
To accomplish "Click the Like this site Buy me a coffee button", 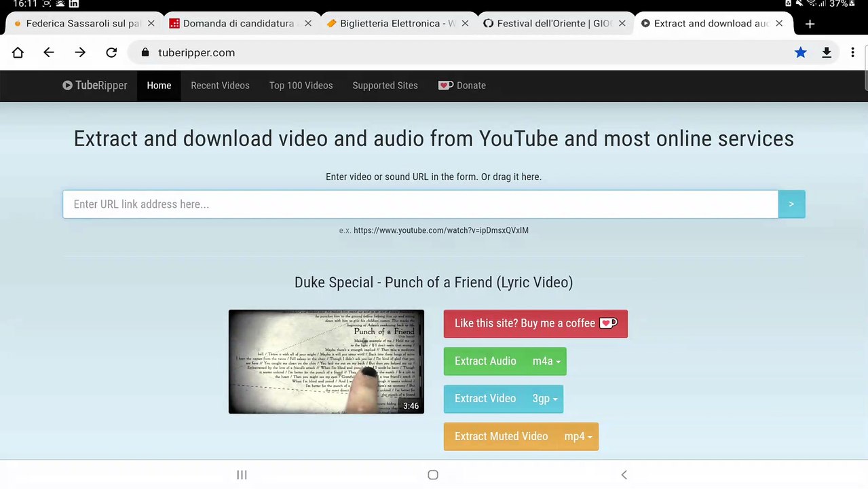I will pyautogui.click(x=535, y=323).
